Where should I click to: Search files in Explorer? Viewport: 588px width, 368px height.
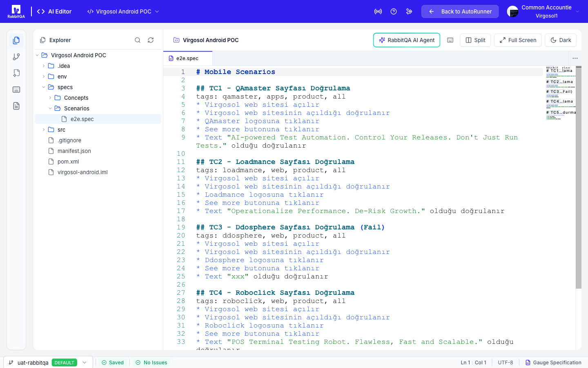click(138, 40)
